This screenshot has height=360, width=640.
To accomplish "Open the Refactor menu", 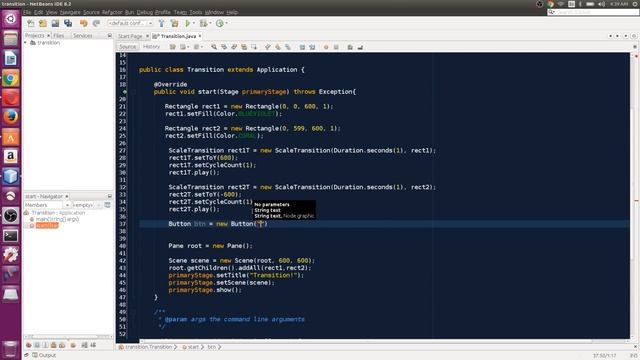I will pyautogui.click(x=112, y=12).
